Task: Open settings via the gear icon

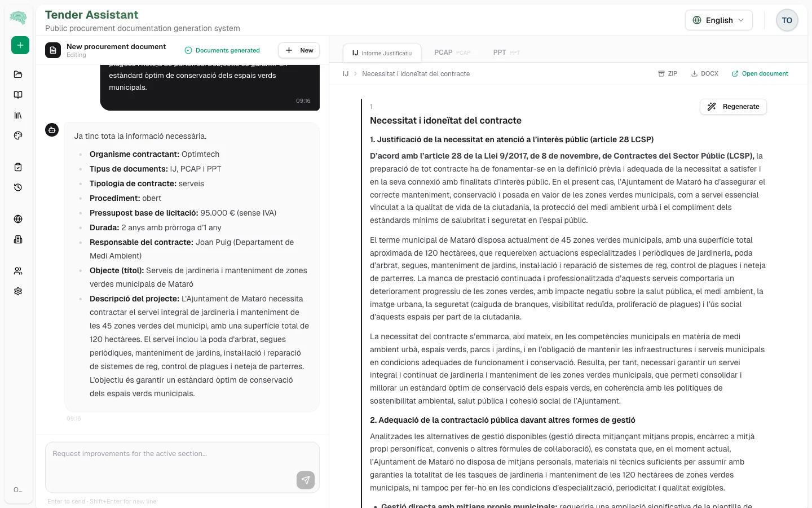Action: click(18, 291)
